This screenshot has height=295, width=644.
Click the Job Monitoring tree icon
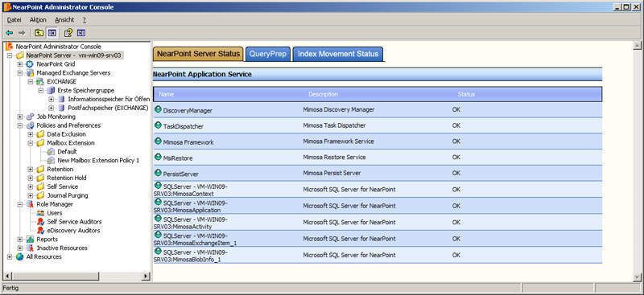click(x=30, y=117)
